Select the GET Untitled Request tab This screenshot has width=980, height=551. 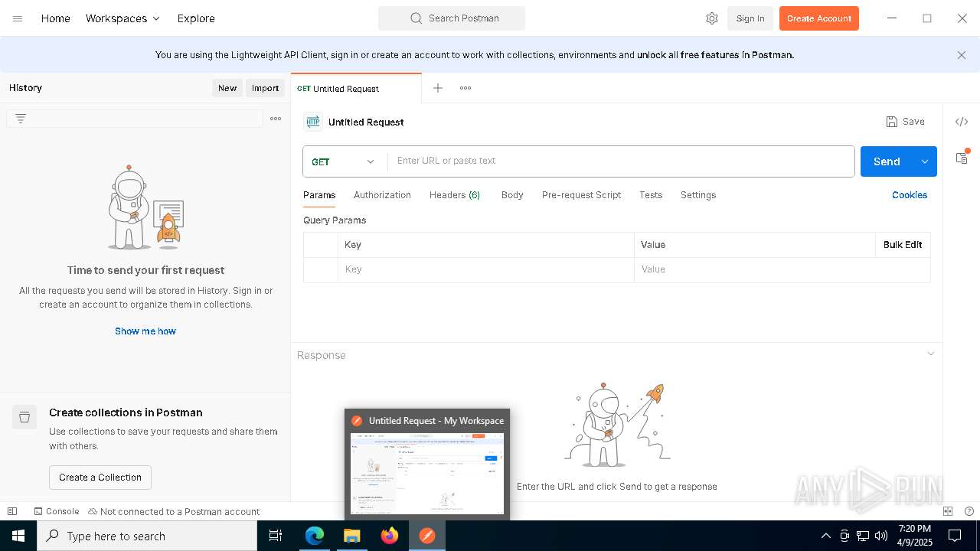click(356, 89)
